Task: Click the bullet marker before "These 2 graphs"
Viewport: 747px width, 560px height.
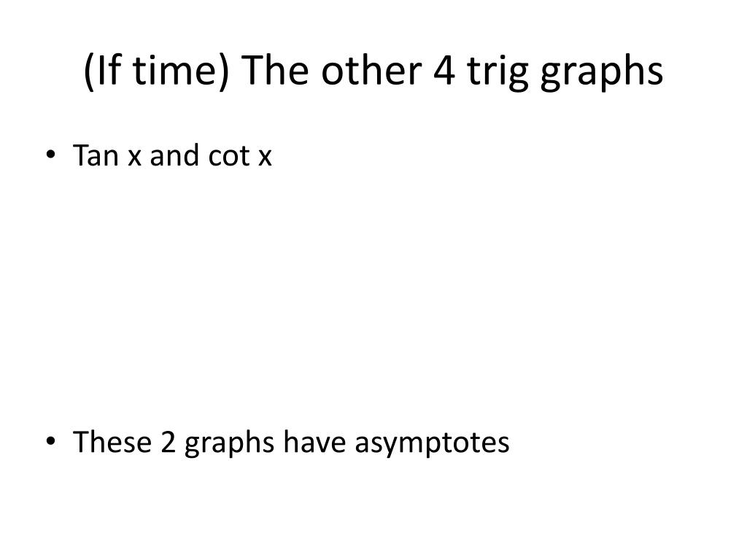Action: (x=50, y=441)
